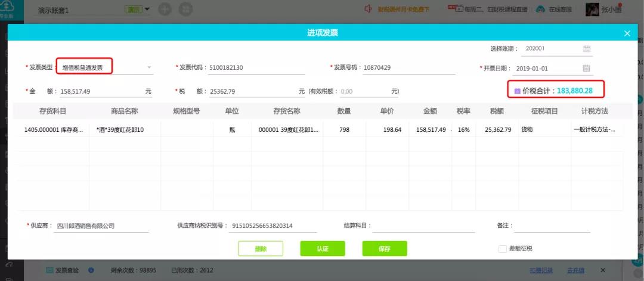Select the cell 一般计税方法-...
Image resolution: width=644 pixels, height=281 pixels.
(597, 130)
